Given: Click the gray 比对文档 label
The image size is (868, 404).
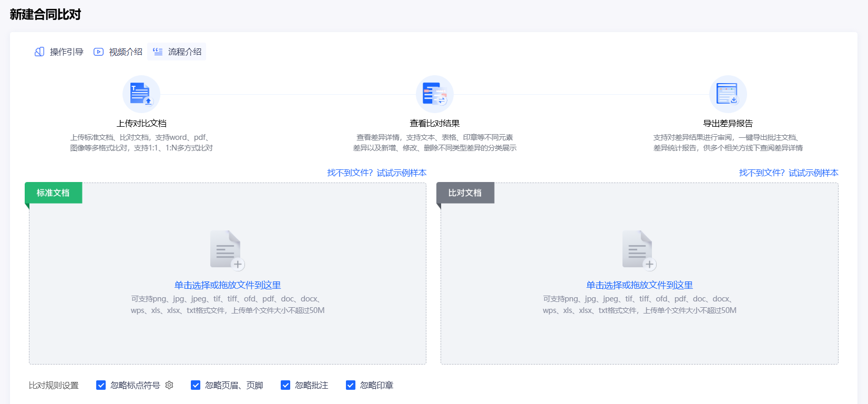Looking at the screenshot, I should [x=465, y=193].
